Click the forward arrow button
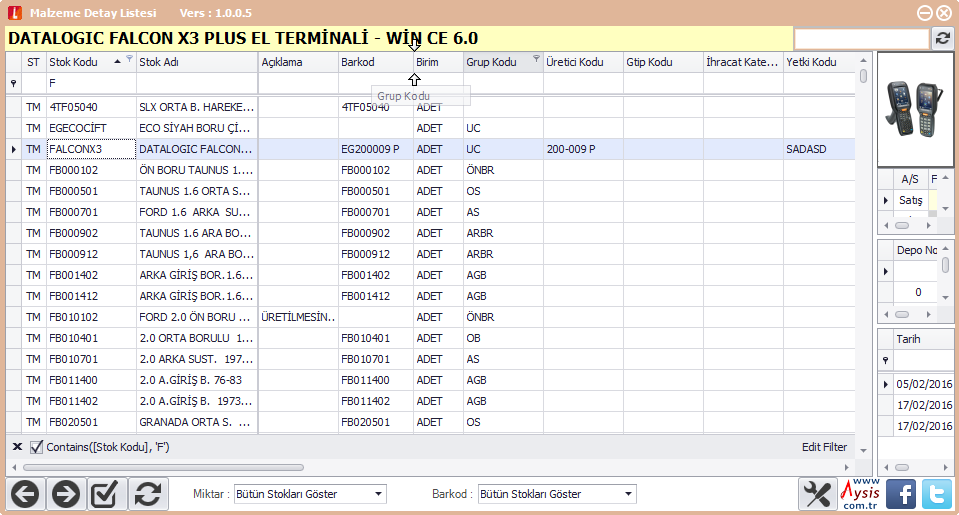959x515 pixels. pos(65,494)
